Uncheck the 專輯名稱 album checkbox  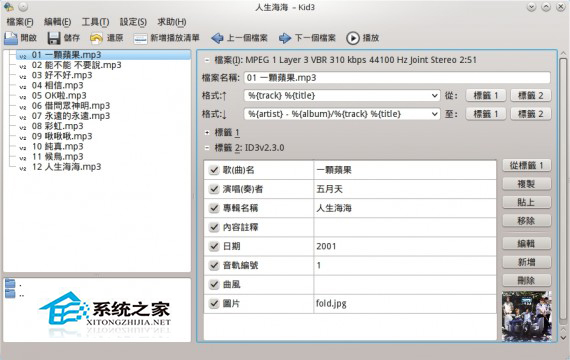tap(214, 208)
